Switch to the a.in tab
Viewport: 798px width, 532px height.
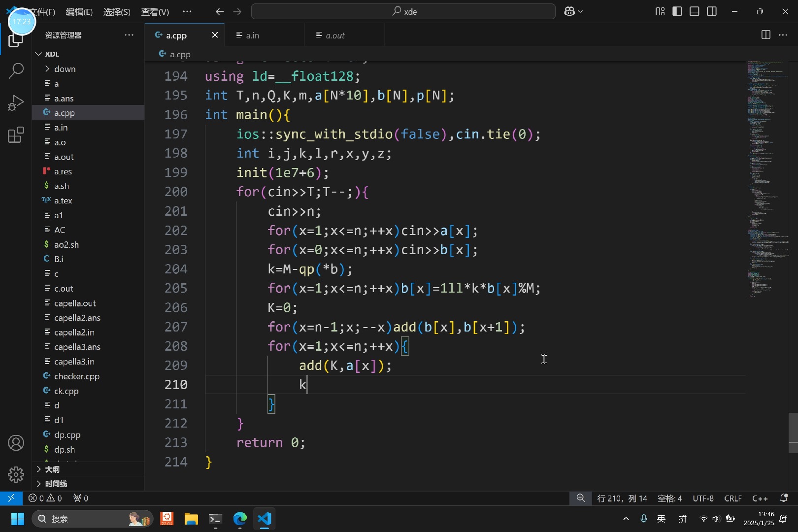coord(253,35)
